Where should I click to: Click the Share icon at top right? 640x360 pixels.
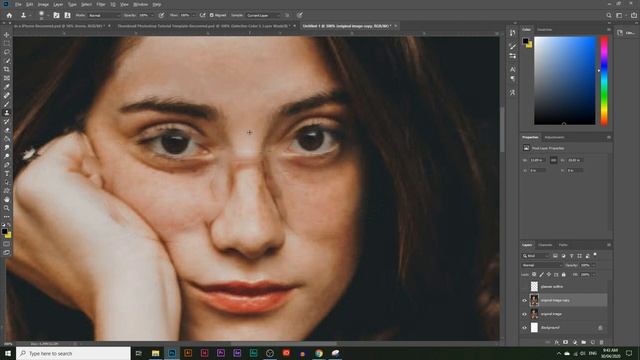coord(633,15)
